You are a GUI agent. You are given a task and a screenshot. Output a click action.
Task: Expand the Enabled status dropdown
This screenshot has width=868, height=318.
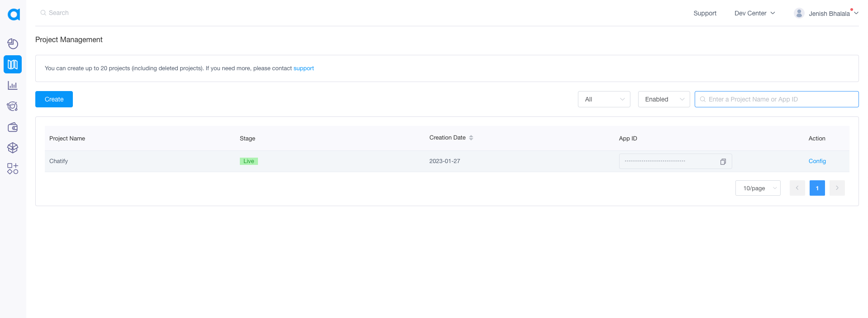coord(663,99)
